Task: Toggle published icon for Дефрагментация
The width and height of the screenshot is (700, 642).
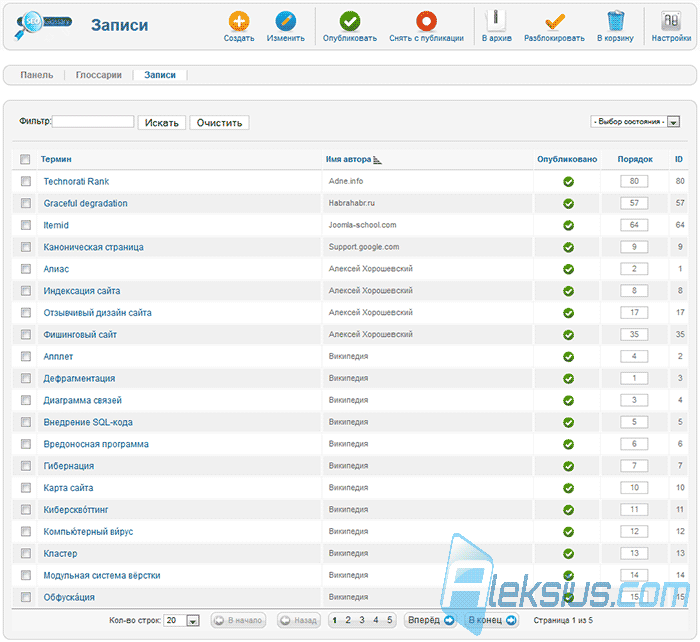Action: [568, 379]
